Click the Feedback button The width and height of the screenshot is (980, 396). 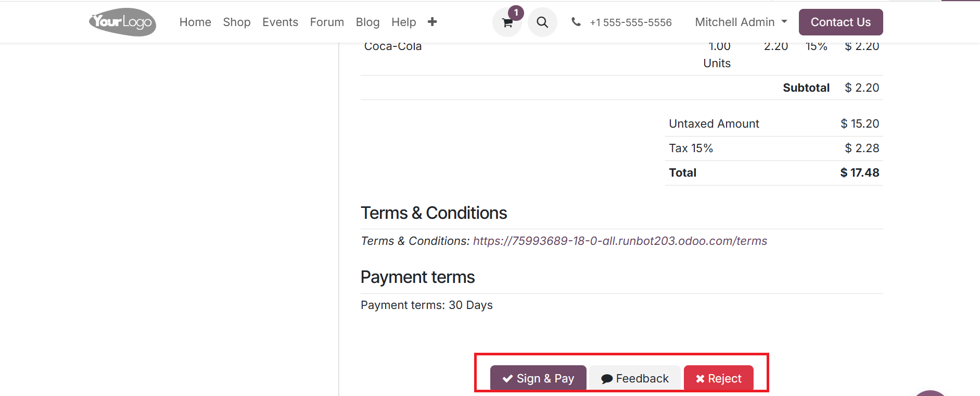click(635, 378)
